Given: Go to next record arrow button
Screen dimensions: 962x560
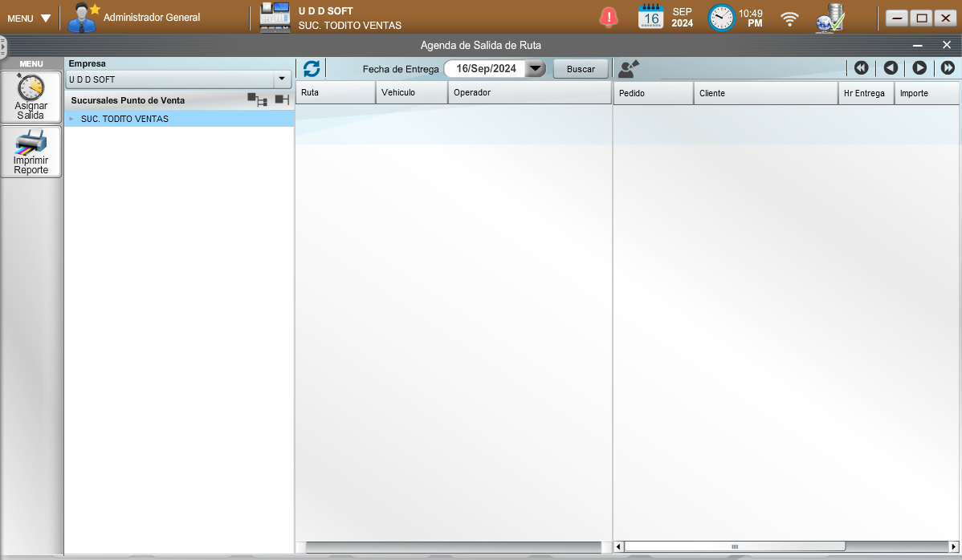Looking at the screenshot, I should [919, 69].
